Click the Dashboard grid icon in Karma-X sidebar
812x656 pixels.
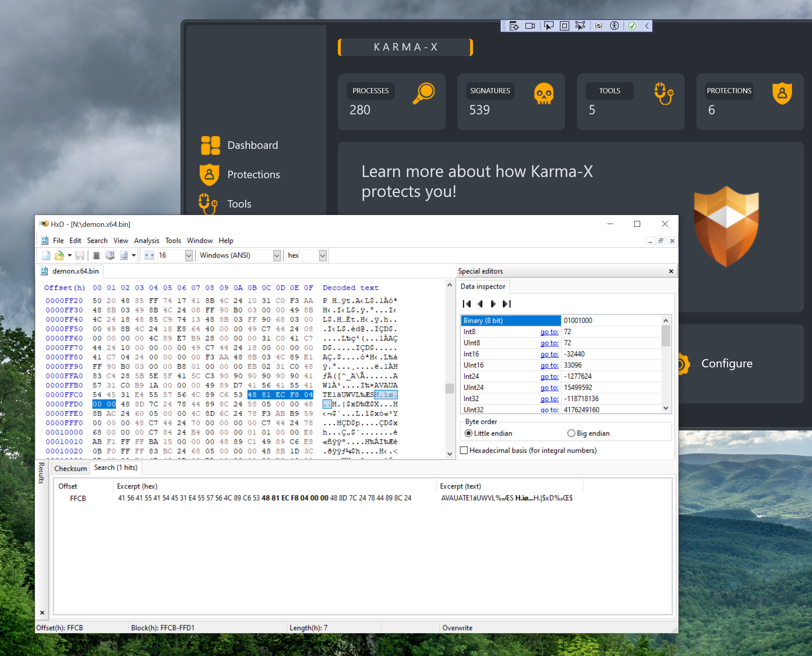(211, 145)
